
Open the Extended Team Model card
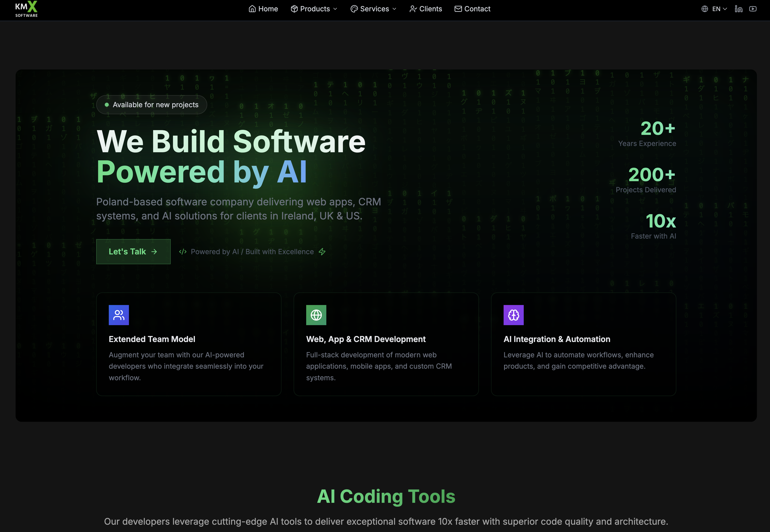tap(189, 344)
